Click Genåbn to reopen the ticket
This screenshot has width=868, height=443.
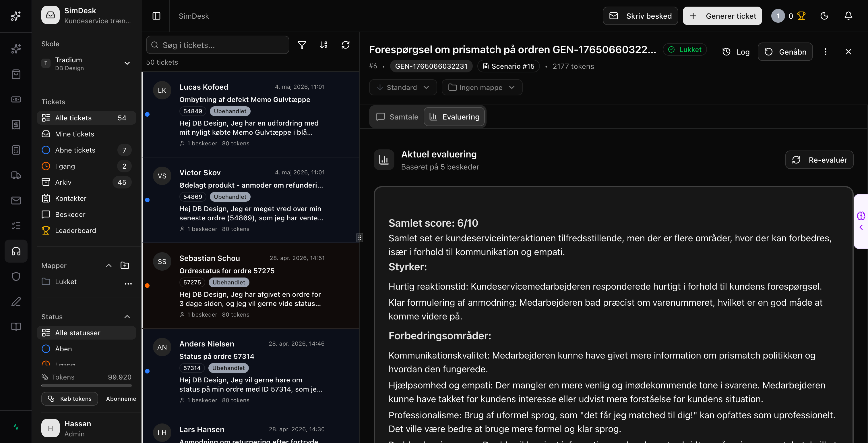(785, 52)
